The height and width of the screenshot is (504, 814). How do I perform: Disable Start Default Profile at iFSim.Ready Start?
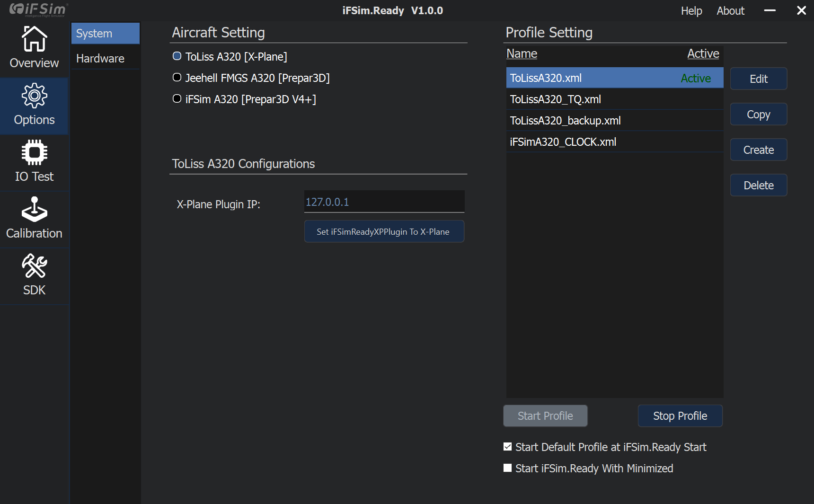[x=508, y=447]
